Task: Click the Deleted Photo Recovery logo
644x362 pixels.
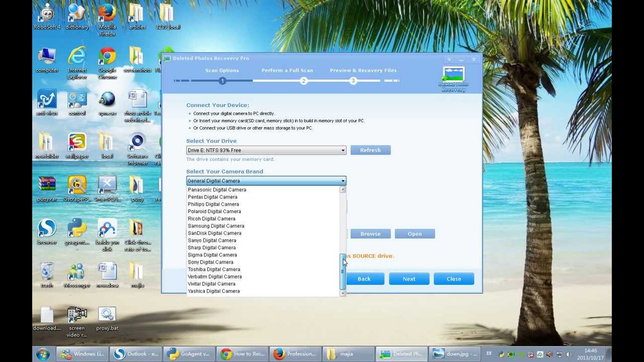Action: click(x=453, y=79)
